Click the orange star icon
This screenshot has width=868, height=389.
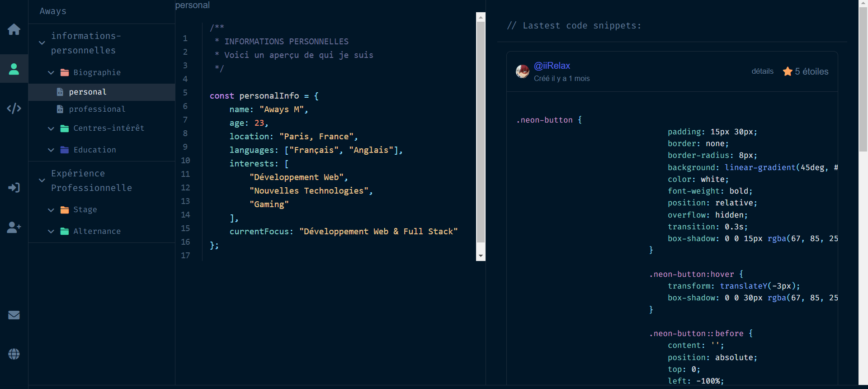[788, 71]
